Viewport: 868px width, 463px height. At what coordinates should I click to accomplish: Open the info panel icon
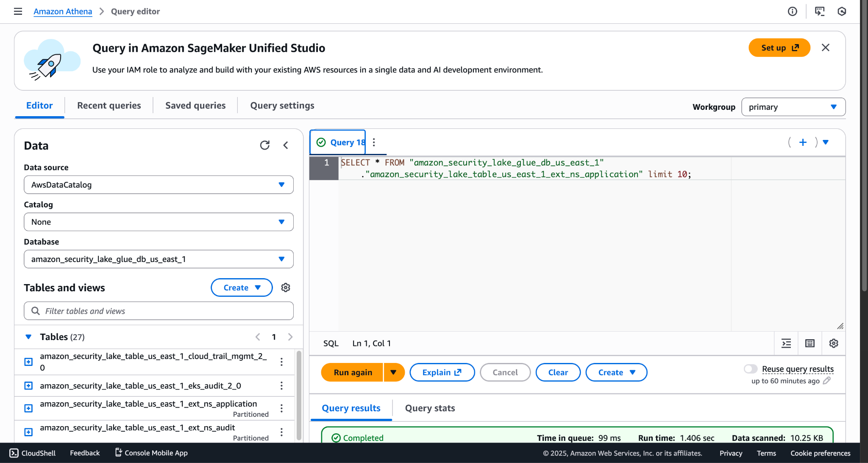pyautogui.click(x=792, y=11)
